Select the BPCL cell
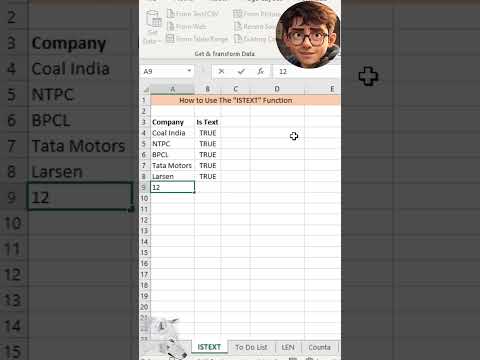The image size is (480, 360). 172,155
